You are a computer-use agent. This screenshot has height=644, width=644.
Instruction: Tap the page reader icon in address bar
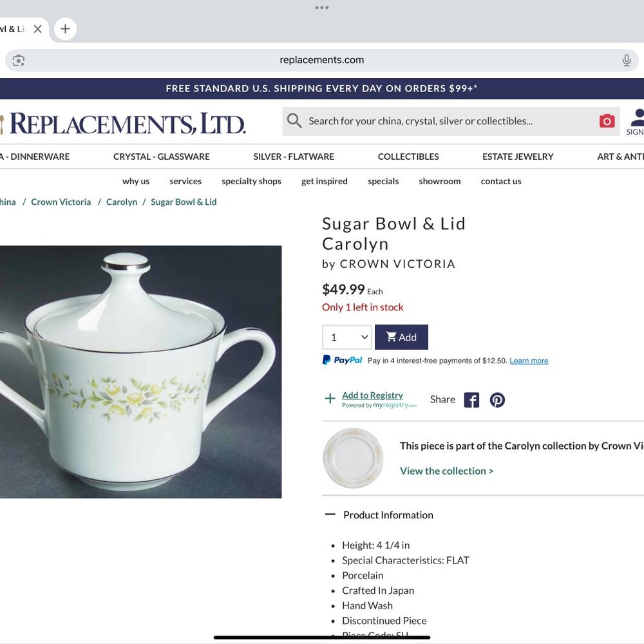[x=19, y=61]
